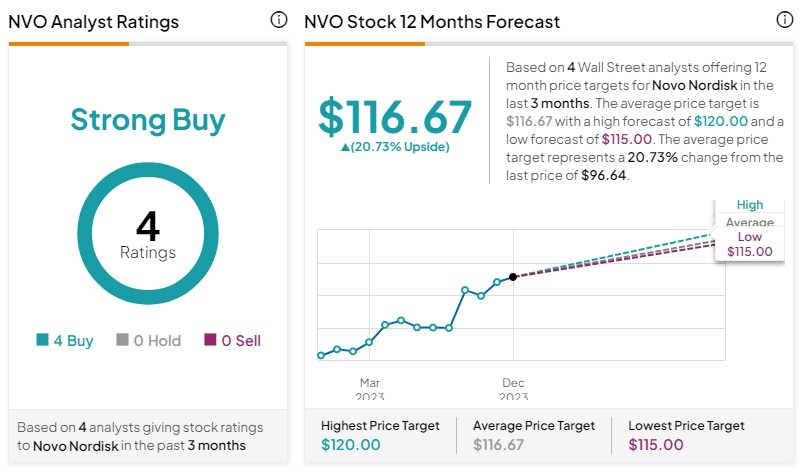The width and height of the screenshot is (804, 471).
Task: Click the Lowest Price Target $115.00 value
Action: pos(656,445)
